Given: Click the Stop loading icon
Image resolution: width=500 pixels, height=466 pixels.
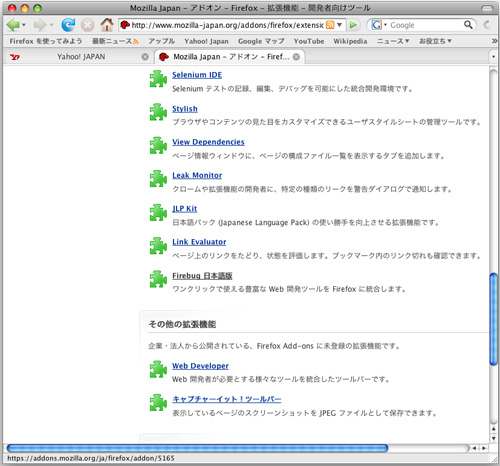Looking at the screenshot, I should tap(88, 25).
